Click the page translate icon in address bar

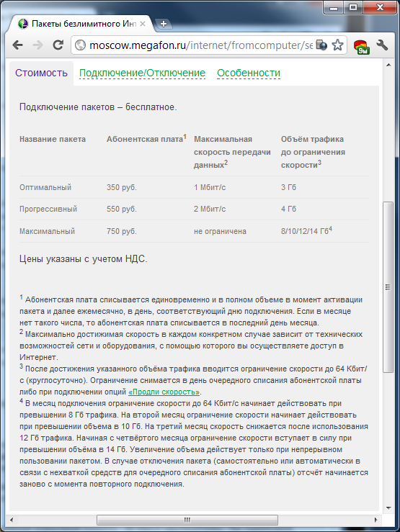click(321, 45)
